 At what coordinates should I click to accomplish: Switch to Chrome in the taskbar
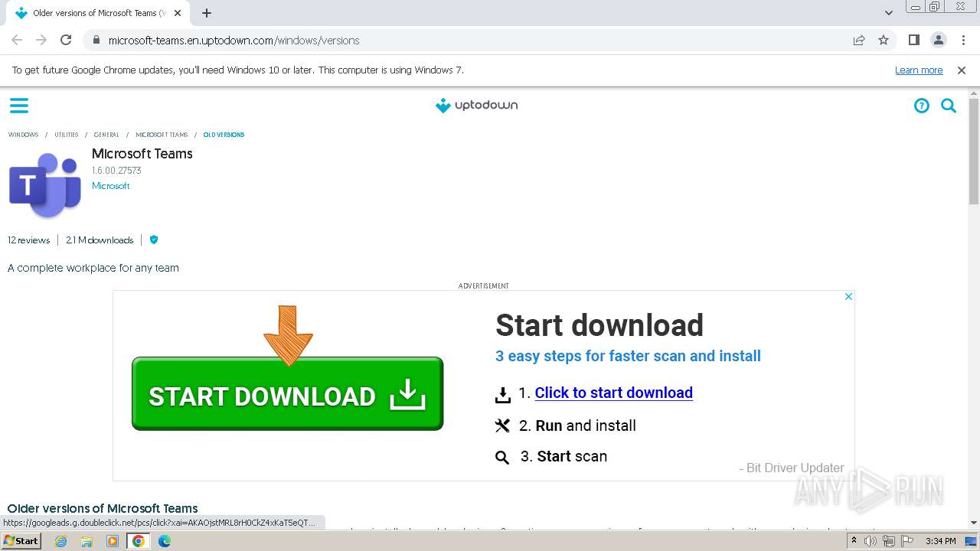click(139, 541)
